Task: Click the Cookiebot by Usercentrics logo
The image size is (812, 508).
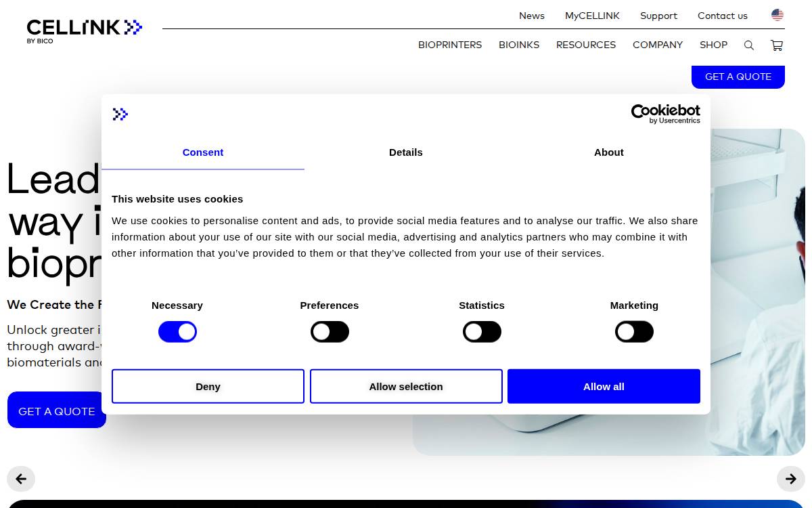Action: [666, 114]
